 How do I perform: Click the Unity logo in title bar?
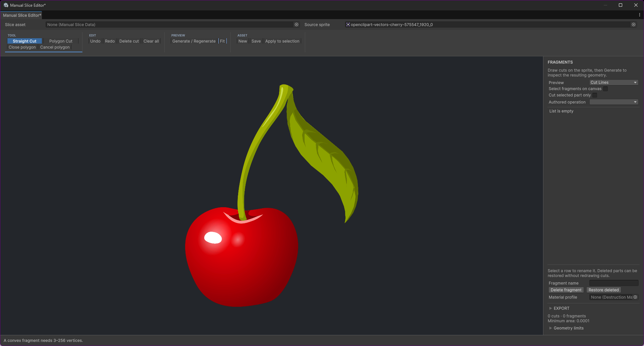point(6,5)
